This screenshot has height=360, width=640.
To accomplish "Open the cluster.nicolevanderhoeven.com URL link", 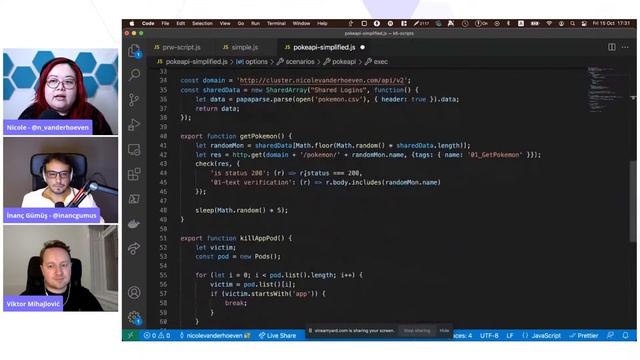I will point(321,80).
